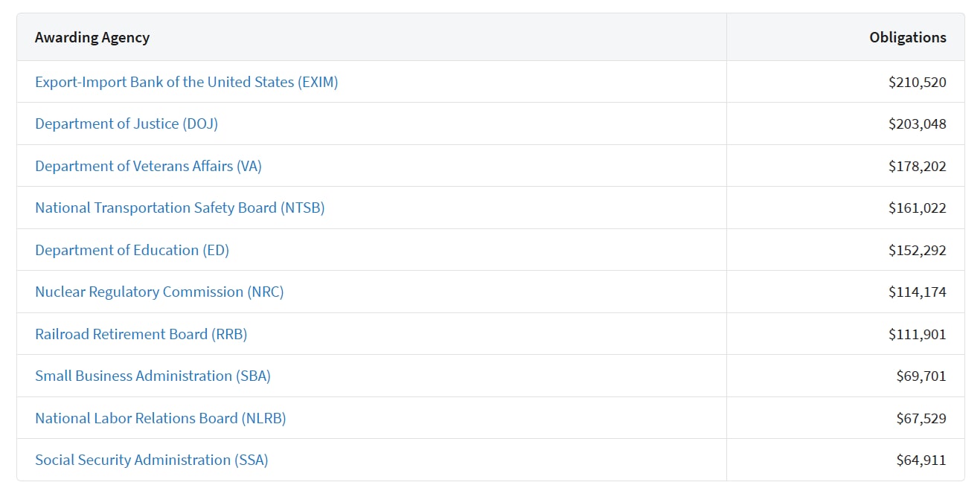The height and width of the screenshot is (485, 980).
Task: Open Department of Veterans Affairs (VA) link
Action: click(x=148, y=166)
